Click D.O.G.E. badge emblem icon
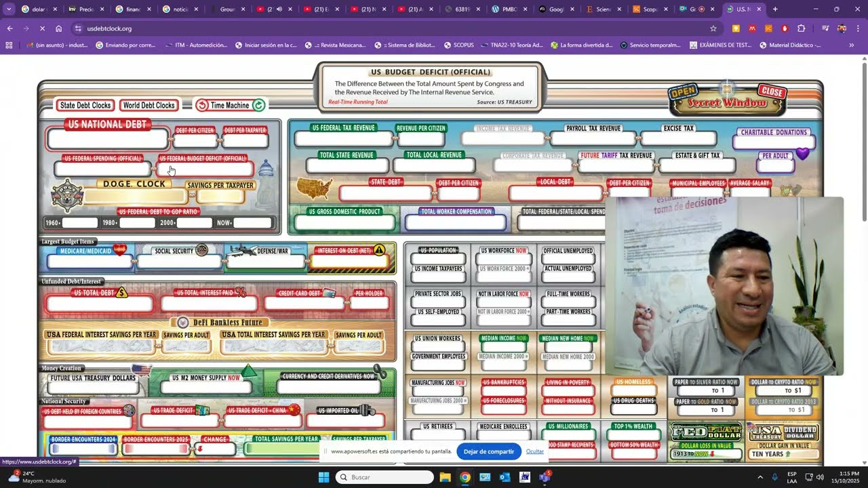The image size is (868, 488). click(68, 196)
